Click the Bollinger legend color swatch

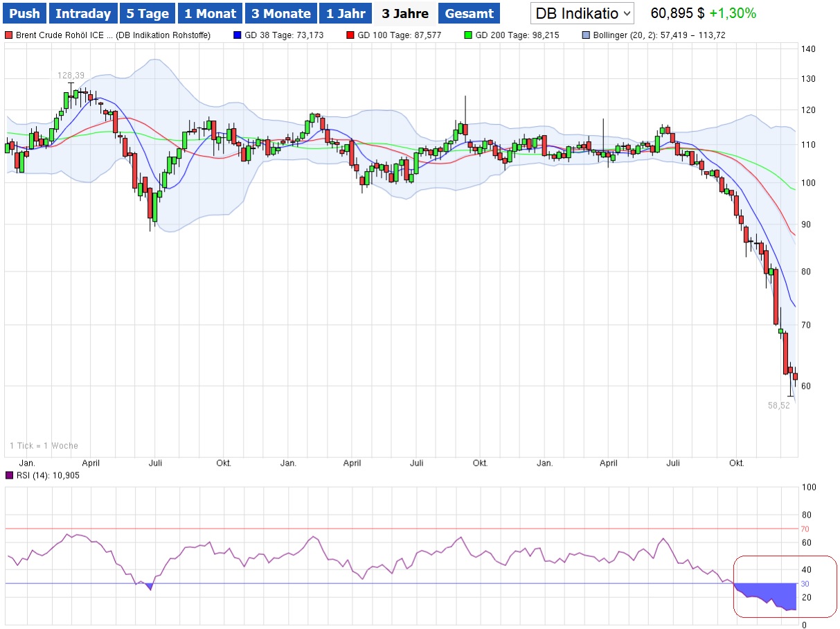pyautogui.click(x=587, y=35)
